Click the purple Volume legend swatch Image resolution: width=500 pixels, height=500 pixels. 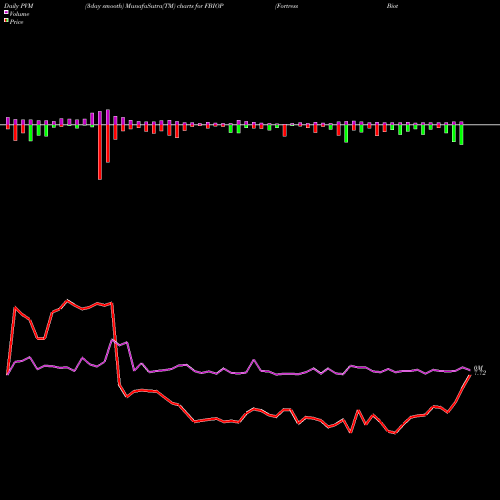[x=6, y=12]
